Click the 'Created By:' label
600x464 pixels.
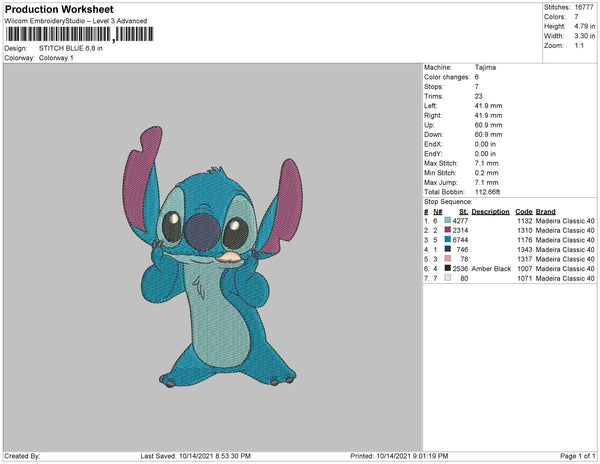coord(22,456)
